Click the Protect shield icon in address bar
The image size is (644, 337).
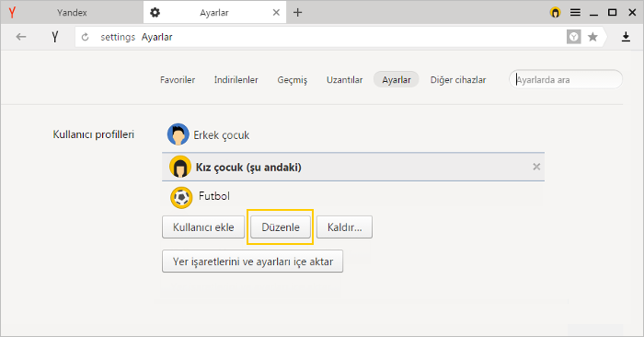point(574,37)
